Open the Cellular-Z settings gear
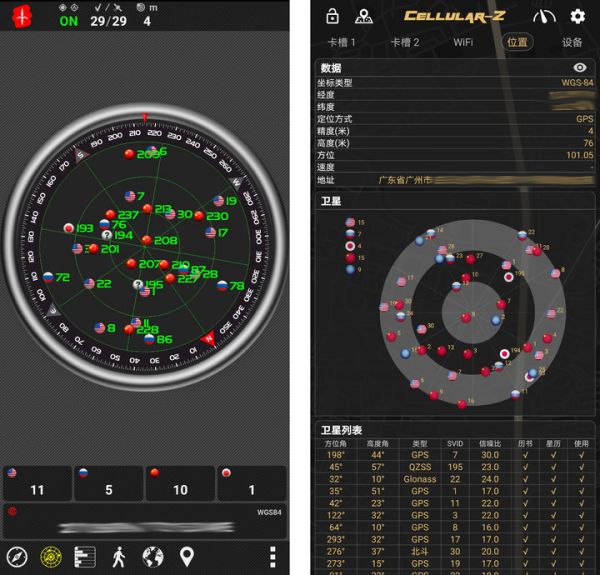 tap(577, 16)
